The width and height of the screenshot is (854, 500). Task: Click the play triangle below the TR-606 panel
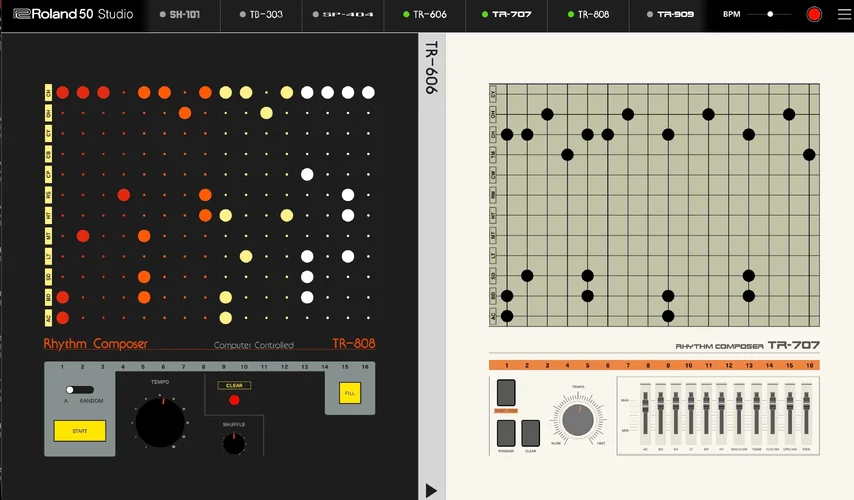pos(431,489)
